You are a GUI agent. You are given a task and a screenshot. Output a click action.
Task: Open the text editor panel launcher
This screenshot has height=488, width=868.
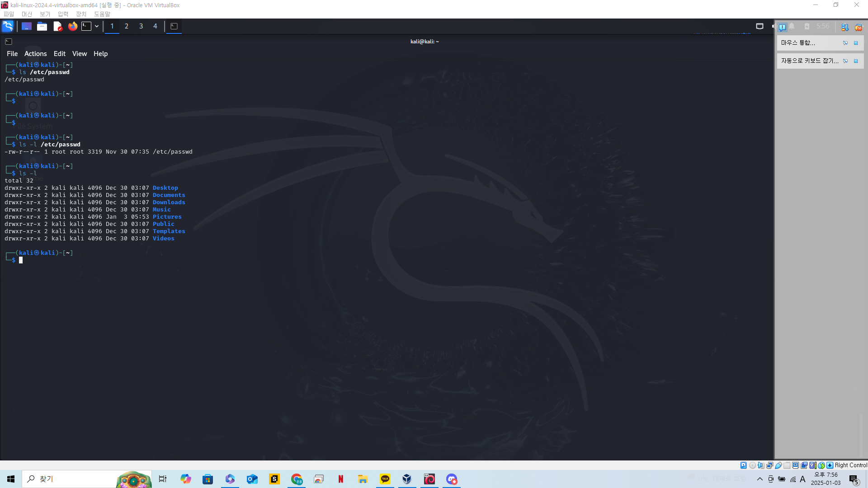(x=57, y=26)
